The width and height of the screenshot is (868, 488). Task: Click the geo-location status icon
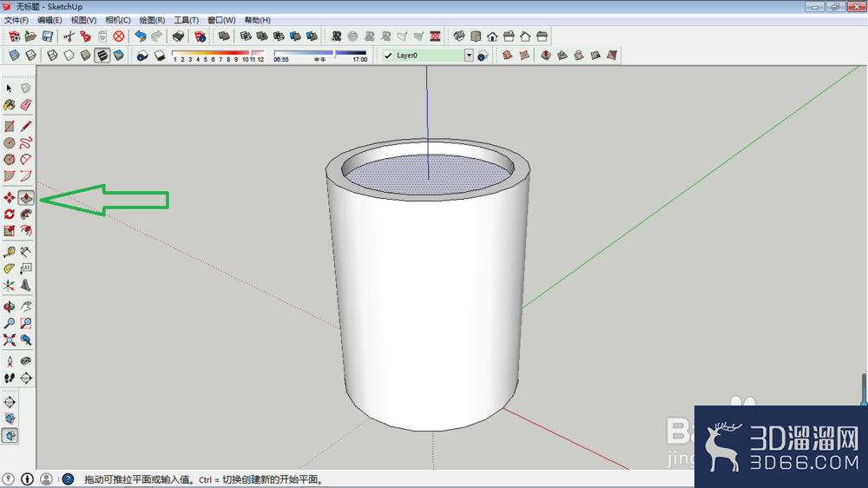click(x=9, y=479)
